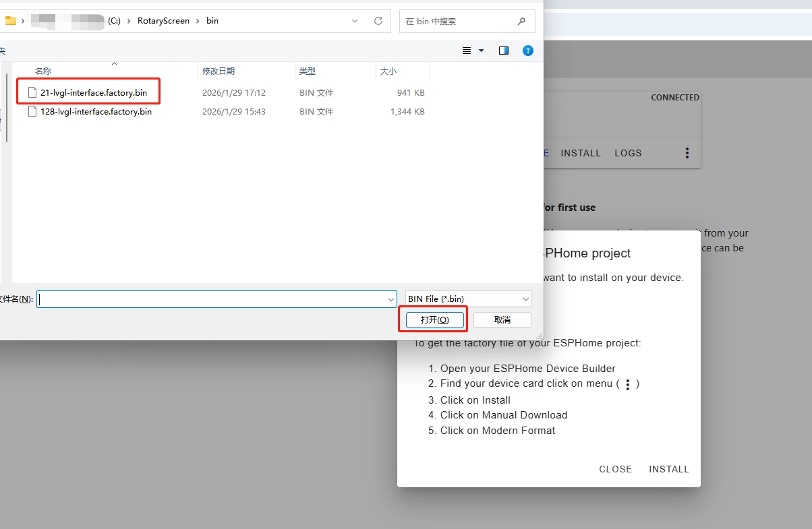This screenshot has width=812, height=529.
Task: Expand the address bar history dropdown
Action: click(355, 21)
